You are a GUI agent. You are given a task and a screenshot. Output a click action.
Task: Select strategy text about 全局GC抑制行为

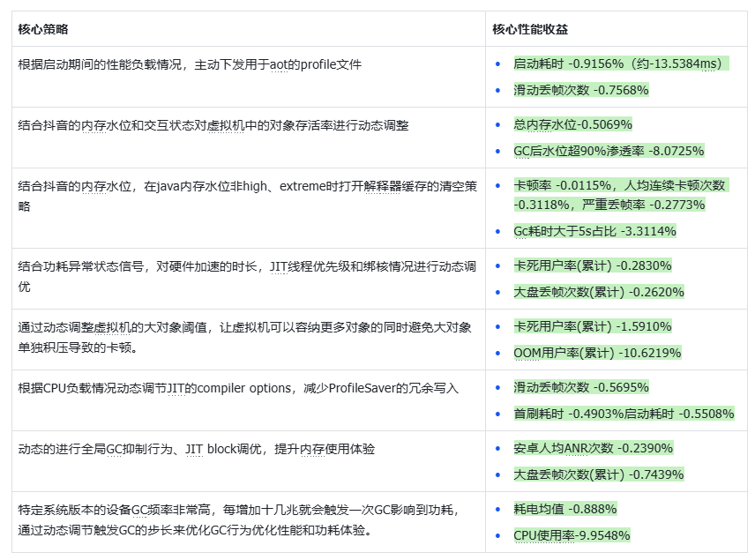(196, 449)
